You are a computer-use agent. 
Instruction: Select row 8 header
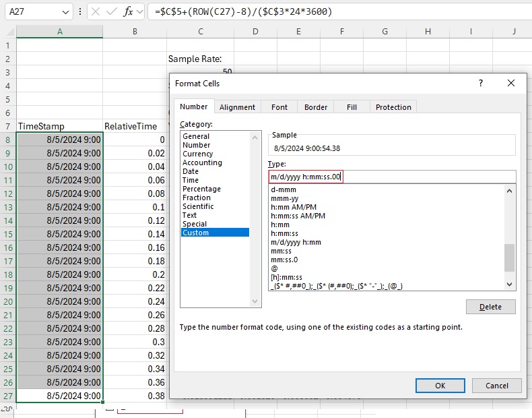(x=8, y=140)
